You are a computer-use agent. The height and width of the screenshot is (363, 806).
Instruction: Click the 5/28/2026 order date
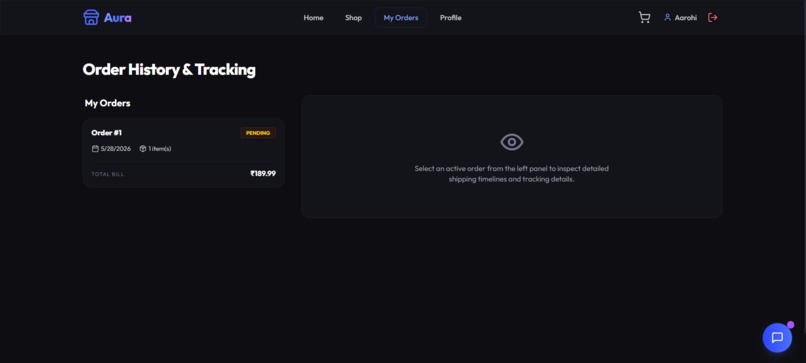pos(116,149)
